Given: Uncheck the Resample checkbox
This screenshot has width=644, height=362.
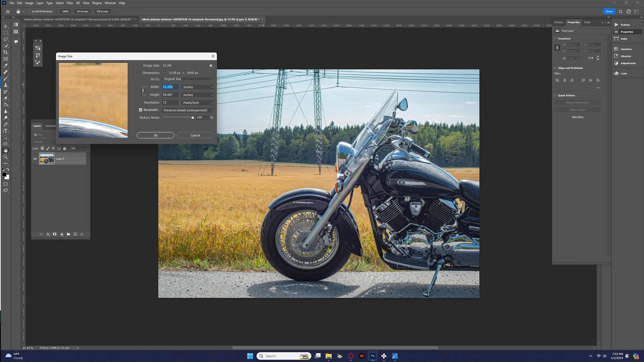Looking at the screenshot, I should pyautogui.click(x=140, y=110).
